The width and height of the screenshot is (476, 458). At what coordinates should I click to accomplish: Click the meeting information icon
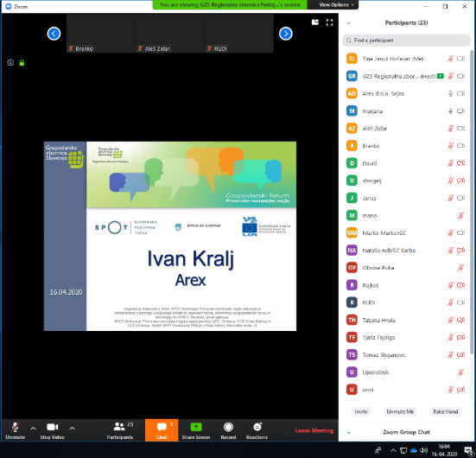pos(10,63)
